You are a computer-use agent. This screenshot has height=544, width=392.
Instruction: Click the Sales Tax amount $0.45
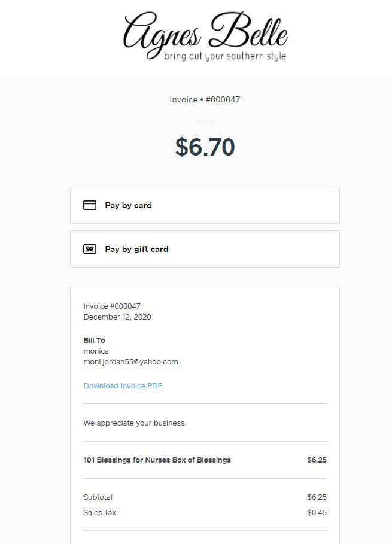click(x=317, y=512)
